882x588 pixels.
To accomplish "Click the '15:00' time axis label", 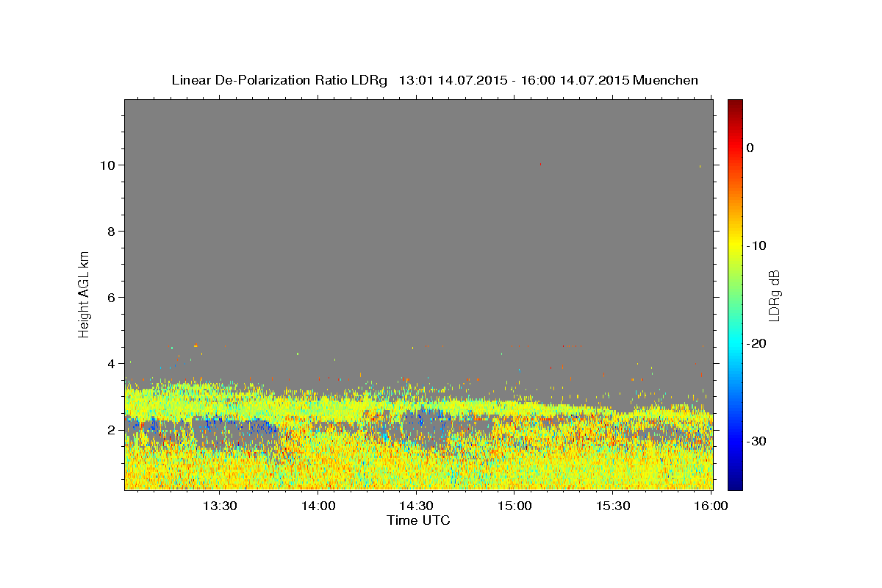I will tap(514, 506).
